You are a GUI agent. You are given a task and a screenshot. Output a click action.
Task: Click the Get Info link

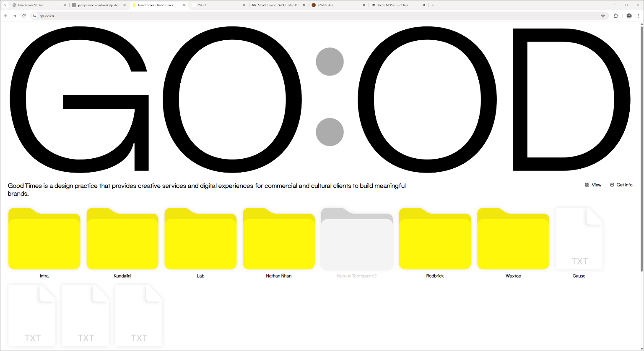tap(621, 185)
